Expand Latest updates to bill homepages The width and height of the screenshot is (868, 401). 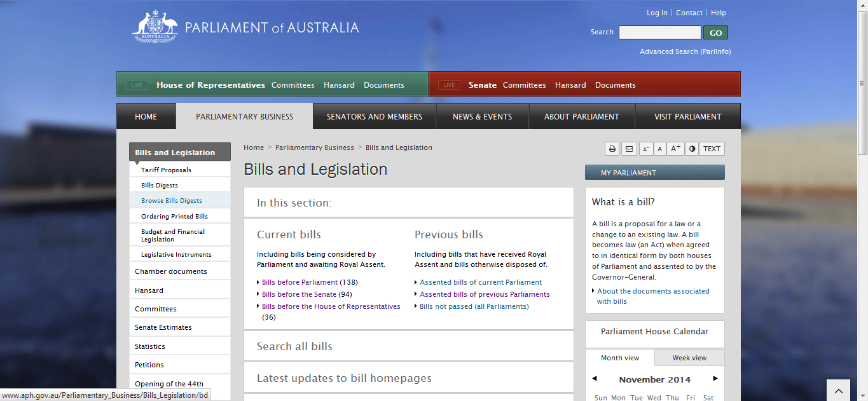(x=409, y=378)
